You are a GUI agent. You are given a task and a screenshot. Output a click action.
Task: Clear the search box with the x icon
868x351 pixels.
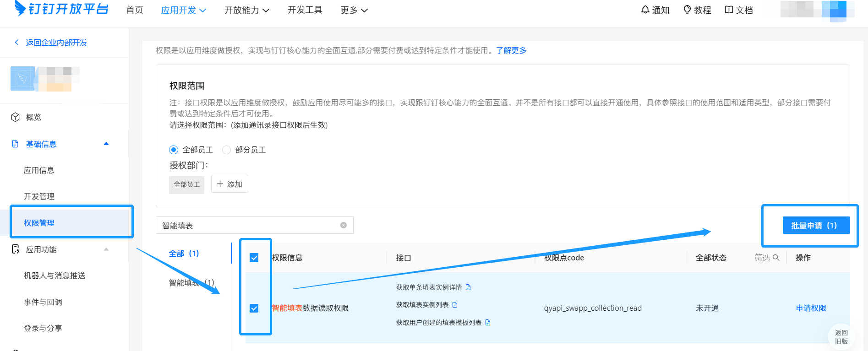click(x=344, y=225)
